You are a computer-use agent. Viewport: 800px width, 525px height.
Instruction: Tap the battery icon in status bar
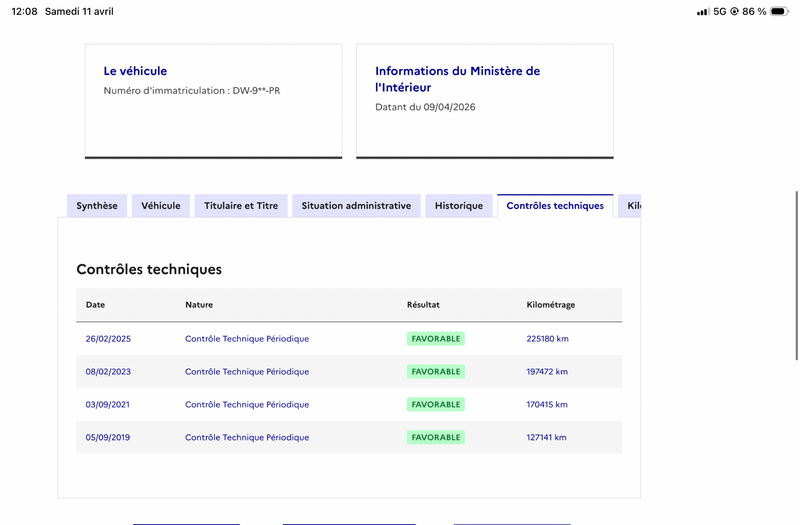(781, 11)
